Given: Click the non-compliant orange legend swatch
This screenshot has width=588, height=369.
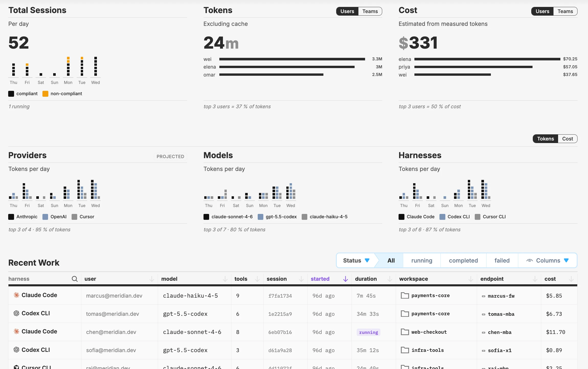Looking at the screenshot, I should coord(45,94).
